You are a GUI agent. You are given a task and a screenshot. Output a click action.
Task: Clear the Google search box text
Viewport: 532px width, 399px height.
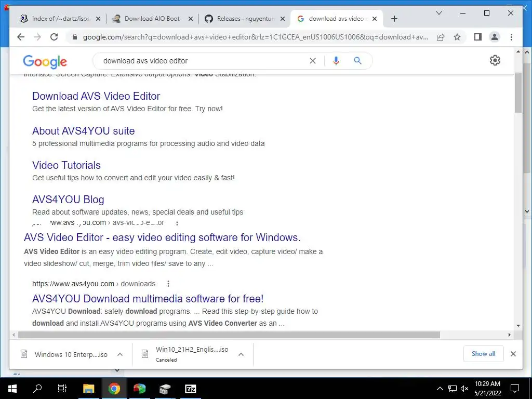point(312,61)
